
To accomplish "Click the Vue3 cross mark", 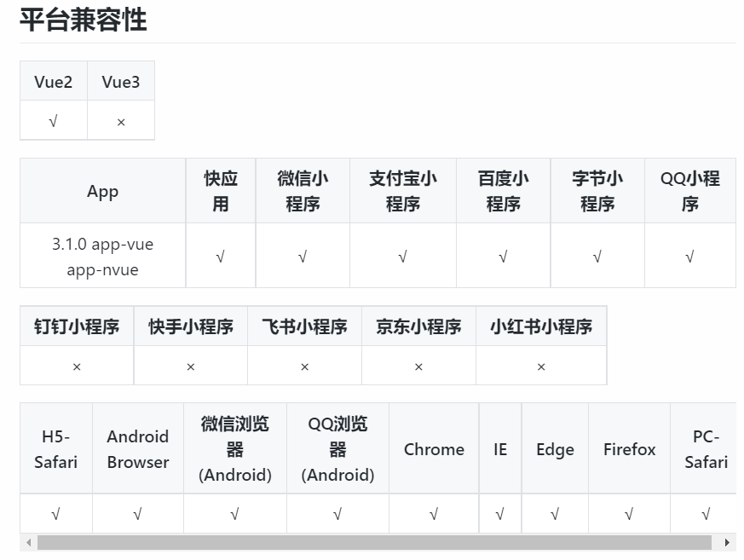I will click(x=120, y=120).
